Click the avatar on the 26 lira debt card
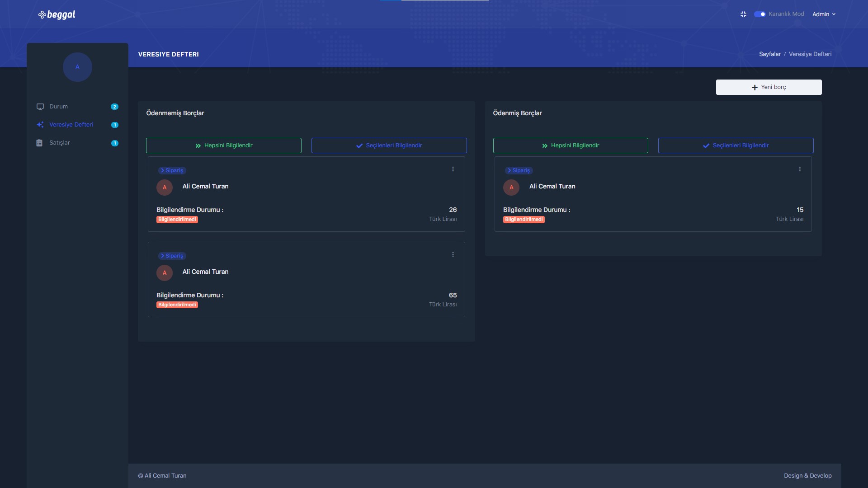 pos(165,187)
